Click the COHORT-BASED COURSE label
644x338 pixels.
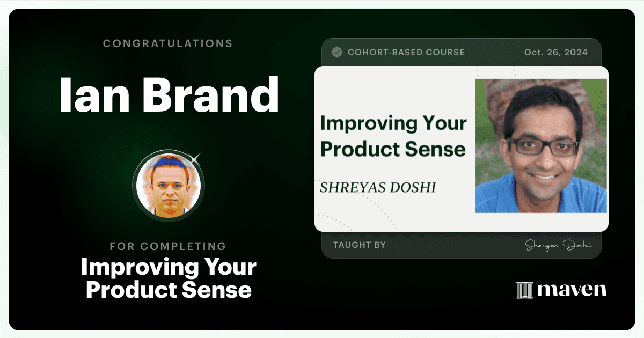click(406, 53)
